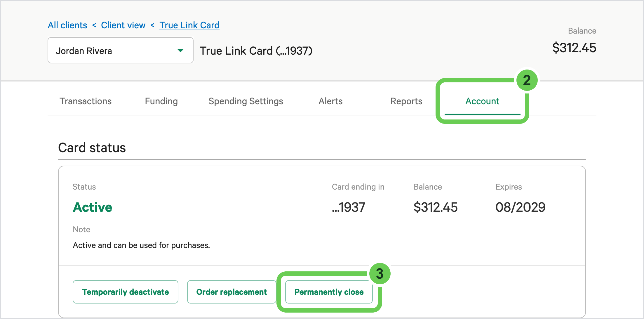
Task: Follow the True Link Card breadcrumb link
Action: [x=189, y=25]
